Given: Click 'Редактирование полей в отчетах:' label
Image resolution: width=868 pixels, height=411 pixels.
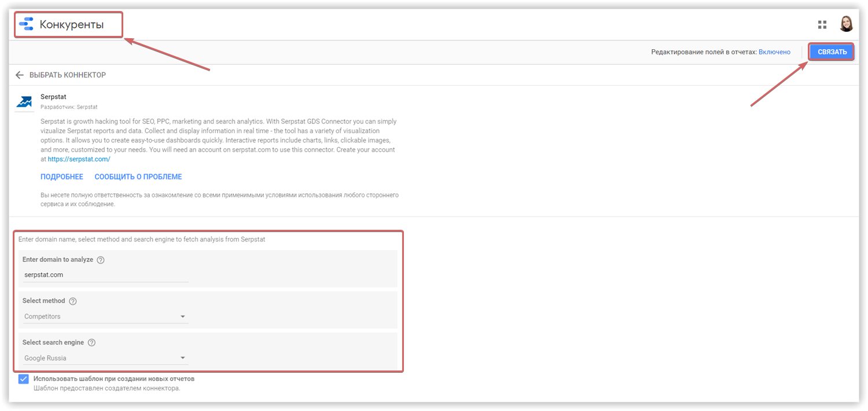Looking at the screenshot, I should coord(704,52).
